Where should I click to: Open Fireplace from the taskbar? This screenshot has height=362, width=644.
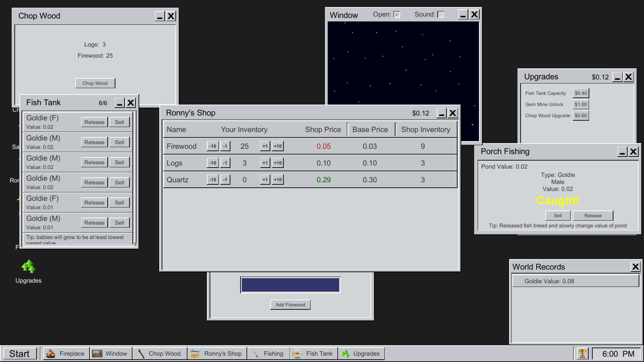pyautogui.click(x=66, y=354)
